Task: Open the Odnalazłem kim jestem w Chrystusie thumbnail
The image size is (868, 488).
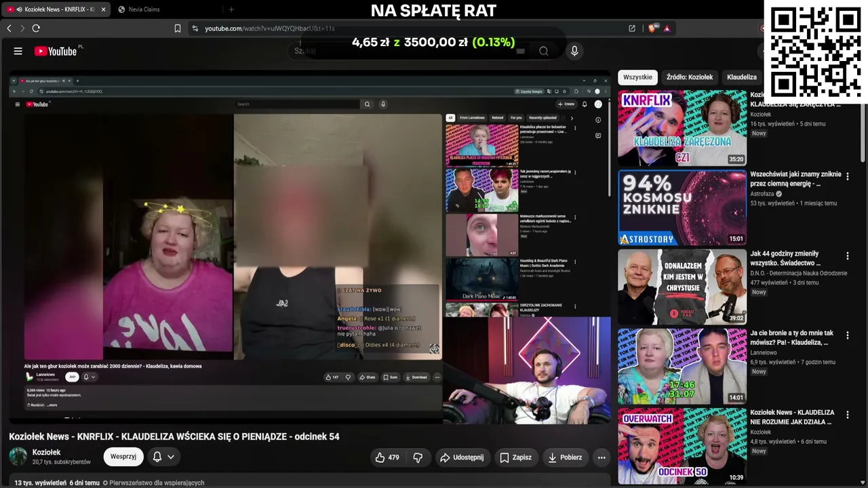Action: (x=682, y=287)
